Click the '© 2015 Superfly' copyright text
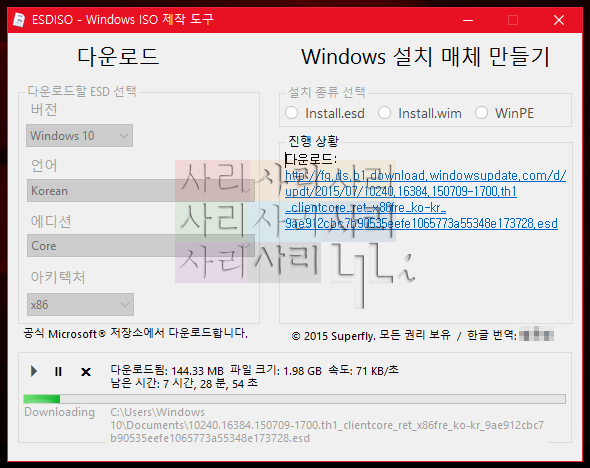 point(333,336)
